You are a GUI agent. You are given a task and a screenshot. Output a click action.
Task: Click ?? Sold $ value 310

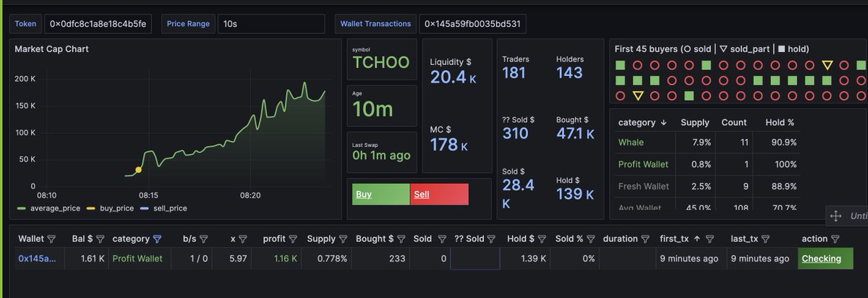(x=516, y=133)
